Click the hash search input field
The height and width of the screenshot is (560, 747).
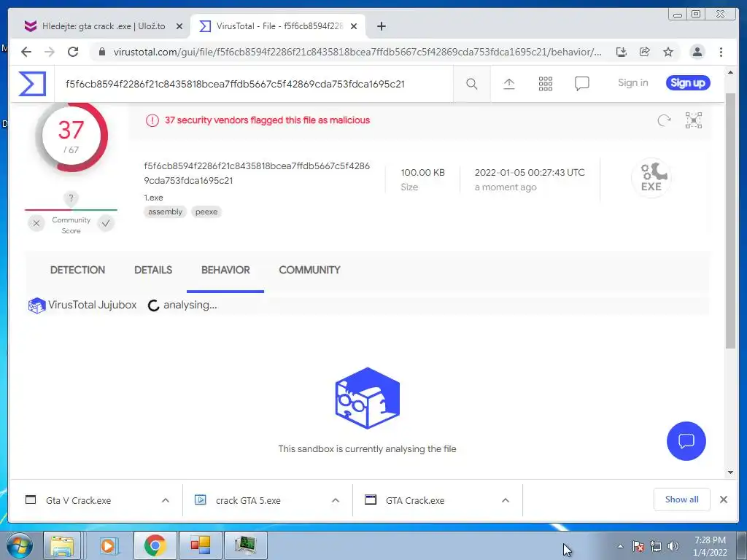(x=253, y=85)
